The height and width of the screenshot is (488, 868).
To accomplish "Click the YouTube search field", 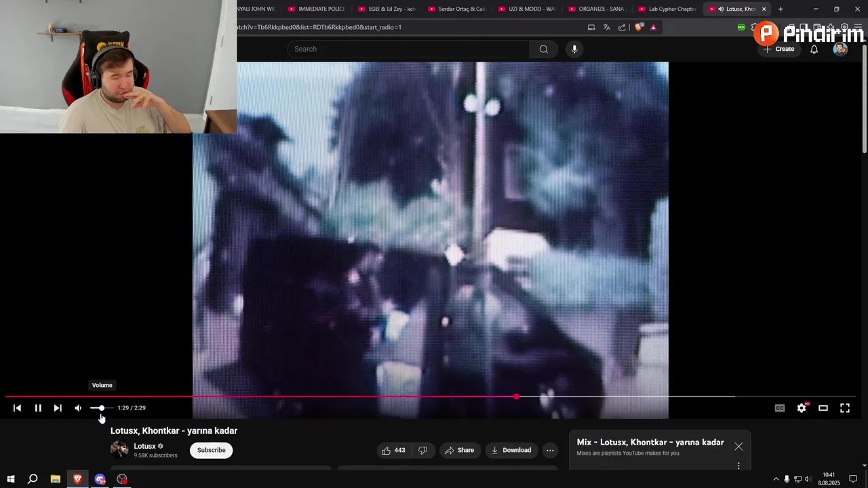I will [408, 49].
